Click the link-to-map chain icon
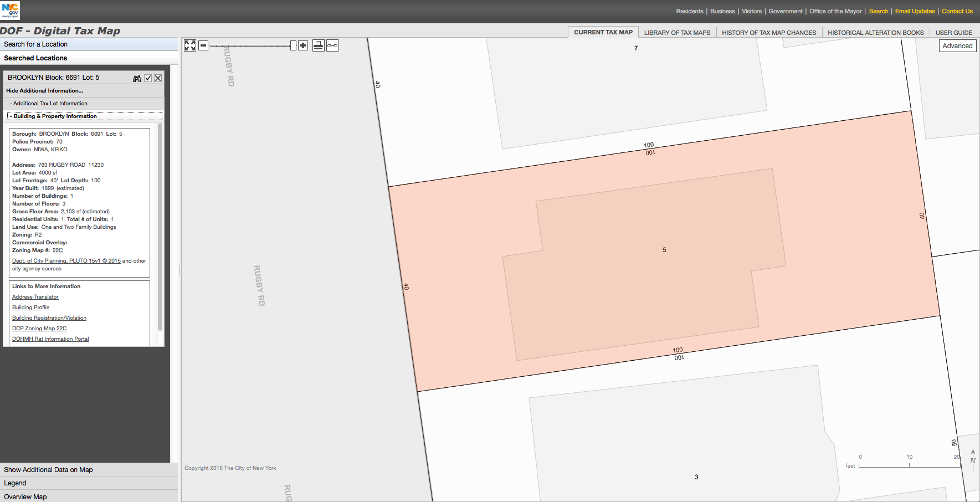The image size is (980, 502). [x=332, y=45]
